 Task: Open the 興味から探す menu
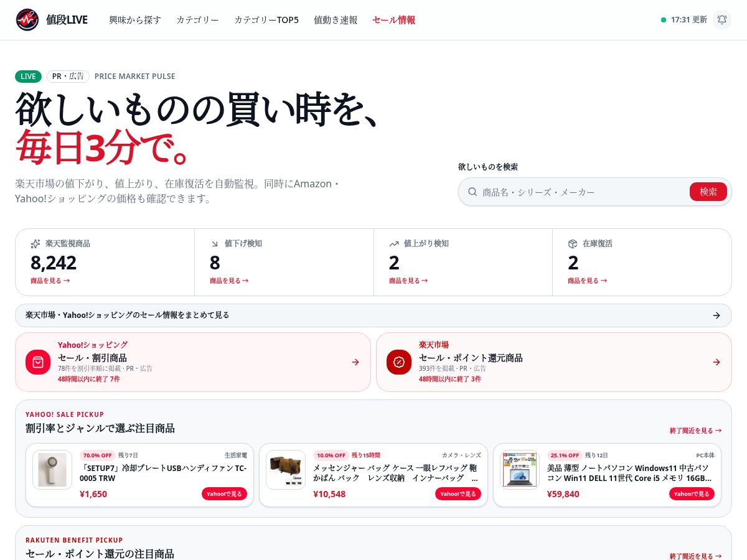pyautogui.click(x=135, y=20)
